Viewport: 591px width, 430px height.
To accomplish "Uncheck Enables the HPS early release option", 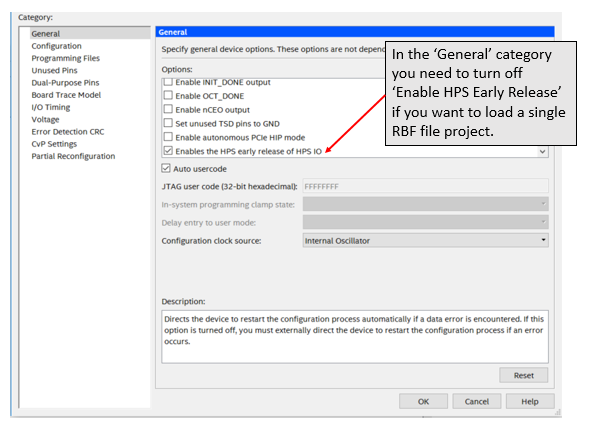I will 168,151.
